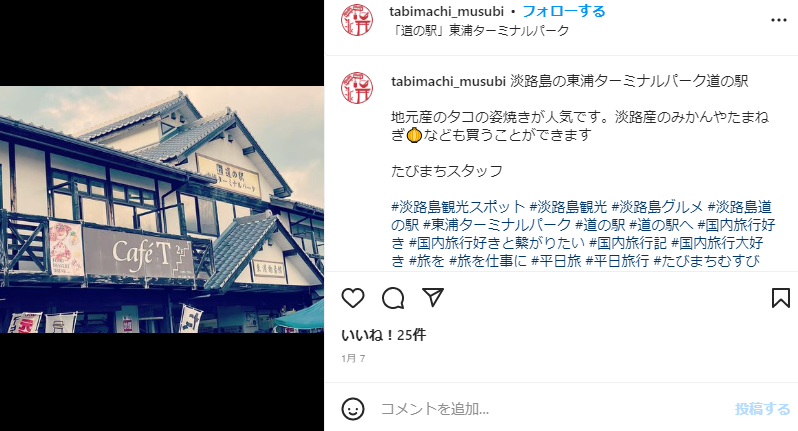Viewport: 798px width, 431px height.
Task: Save post with bookmark icon
Action: point(781,298)
